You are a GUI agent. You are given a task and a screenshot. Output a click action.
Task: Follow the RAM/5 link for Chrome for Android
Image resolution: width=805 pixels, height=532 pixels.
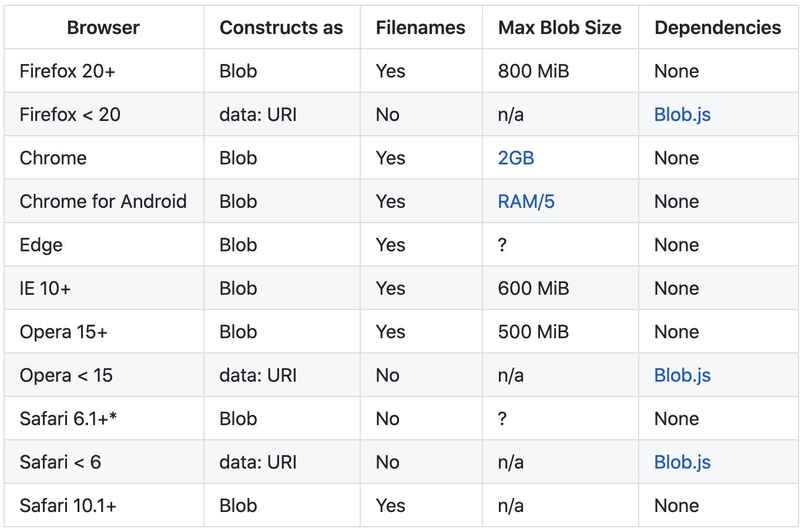click(x=526, y=201)
